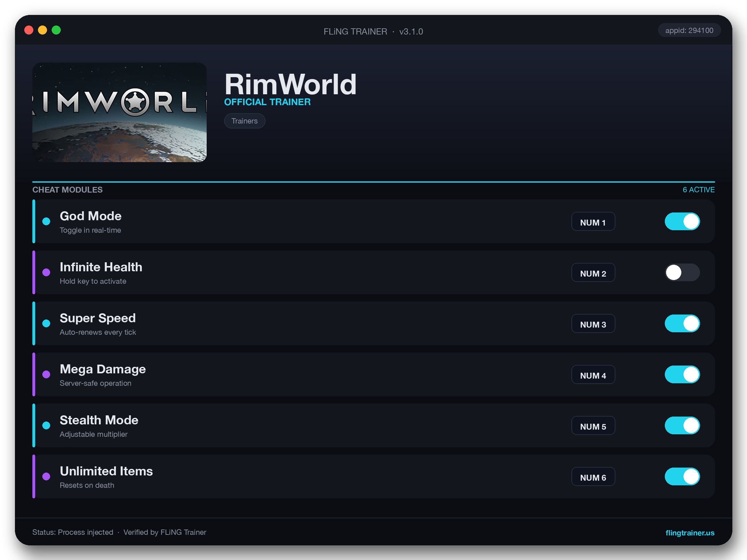Click 'Toggle in real-time' description
The height and width of the screenshot is (560, 747).
click(90, 230)
